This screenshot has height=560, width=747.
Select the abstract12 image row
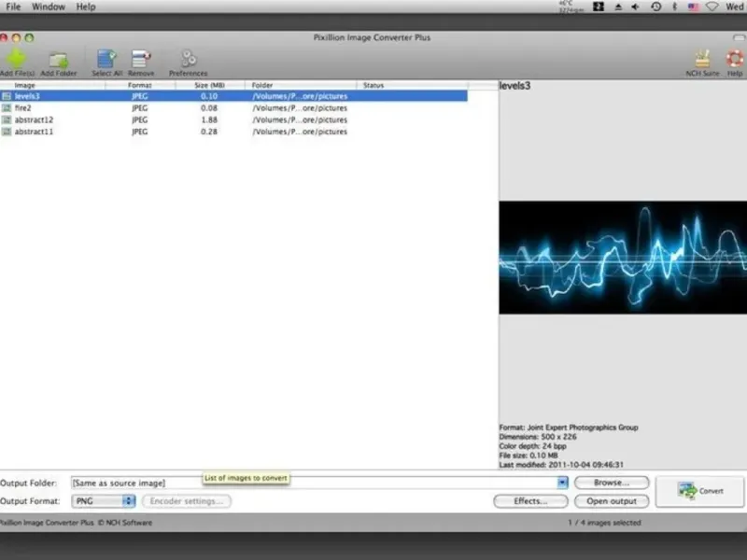coord(35,119)
